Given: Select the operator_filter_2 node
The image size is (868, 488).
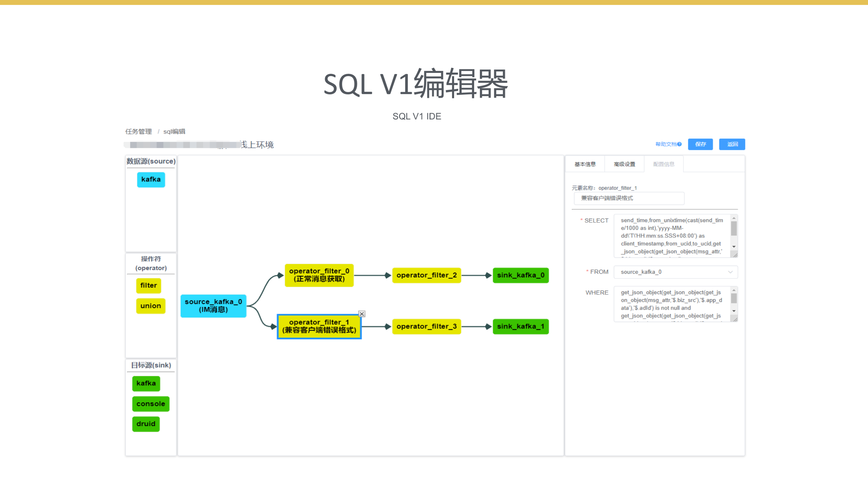Looking at the screenshot, I should (x=427, y=275).
